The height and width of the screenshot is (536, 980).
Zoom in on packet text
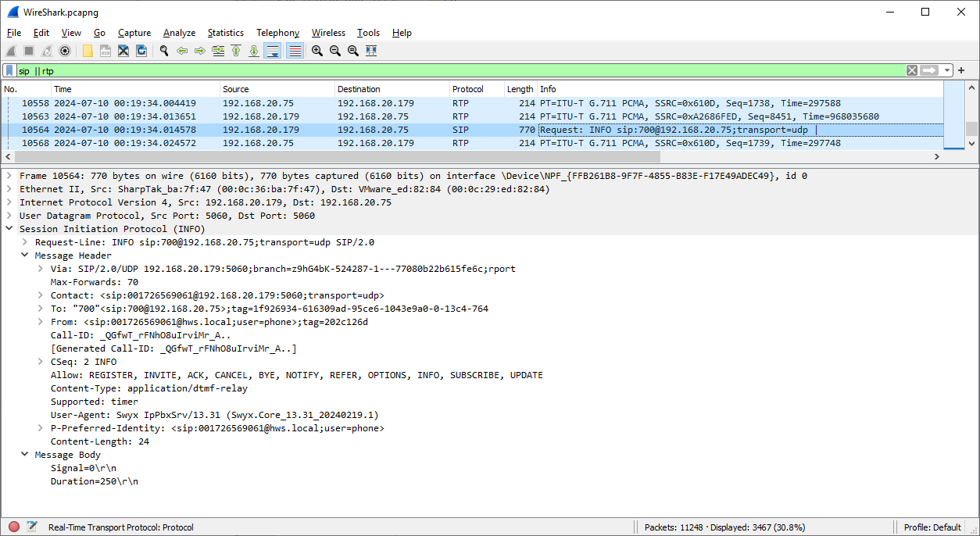[x=317, y=51]
